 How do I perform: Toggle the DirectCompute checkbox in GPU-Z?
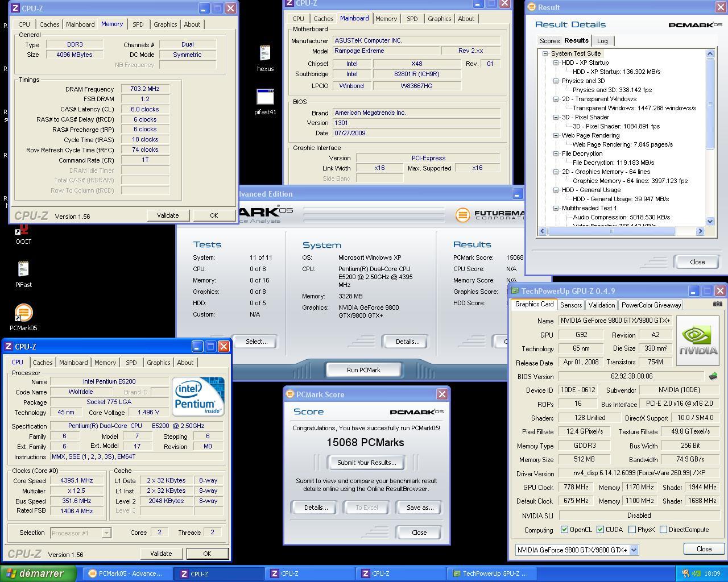pos(663,530)
